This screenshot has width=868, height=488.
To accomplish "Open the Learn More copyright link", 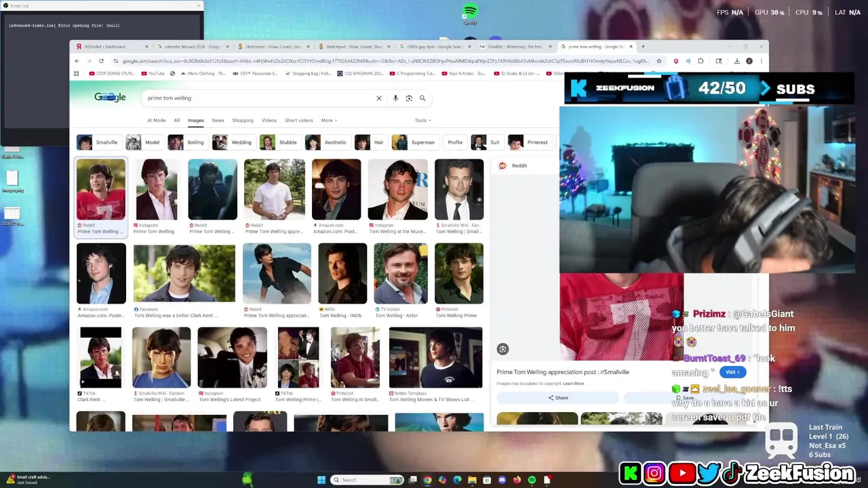I will (x=573, y=384).
